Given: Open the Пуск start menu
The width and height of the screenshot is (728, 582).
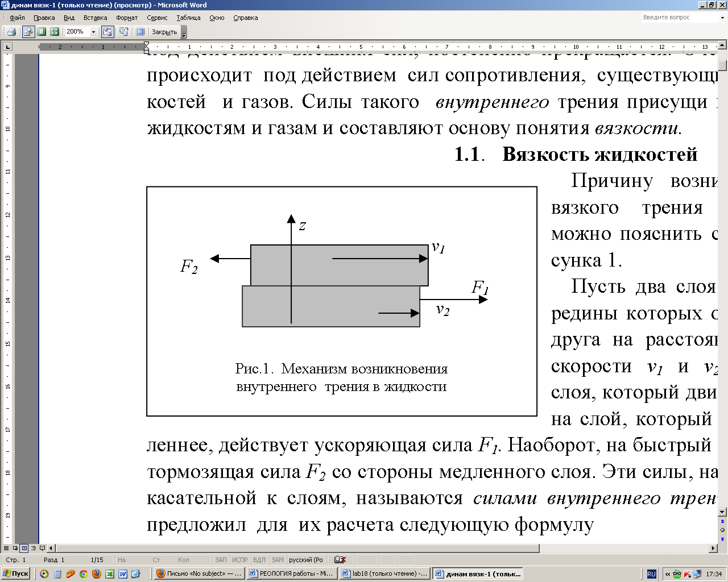Looking at the screenshot, I should tap(16, 574).
